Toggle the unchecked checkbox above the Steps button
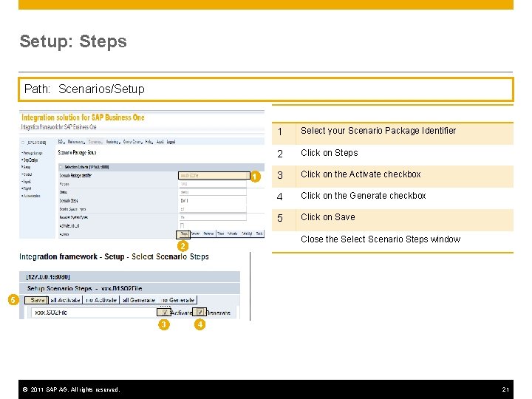This screenshot has width=532, height=399. coord(183,225)
